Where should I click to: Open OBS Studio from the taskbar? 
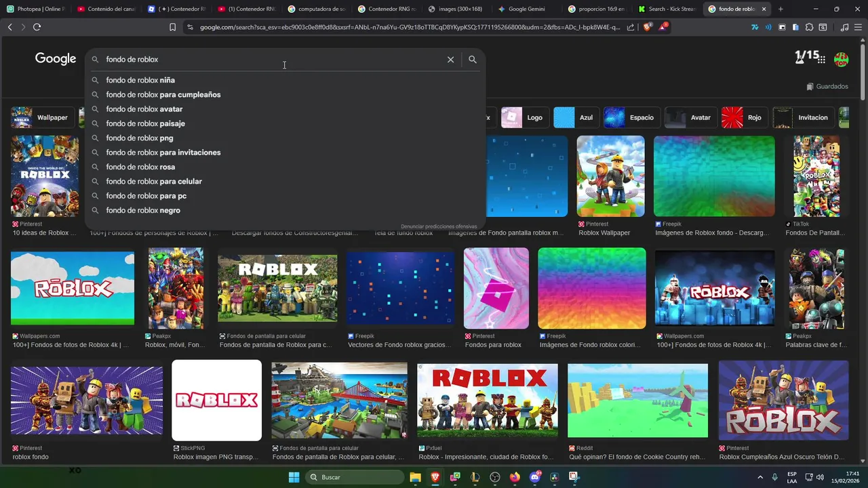[494, 477]
